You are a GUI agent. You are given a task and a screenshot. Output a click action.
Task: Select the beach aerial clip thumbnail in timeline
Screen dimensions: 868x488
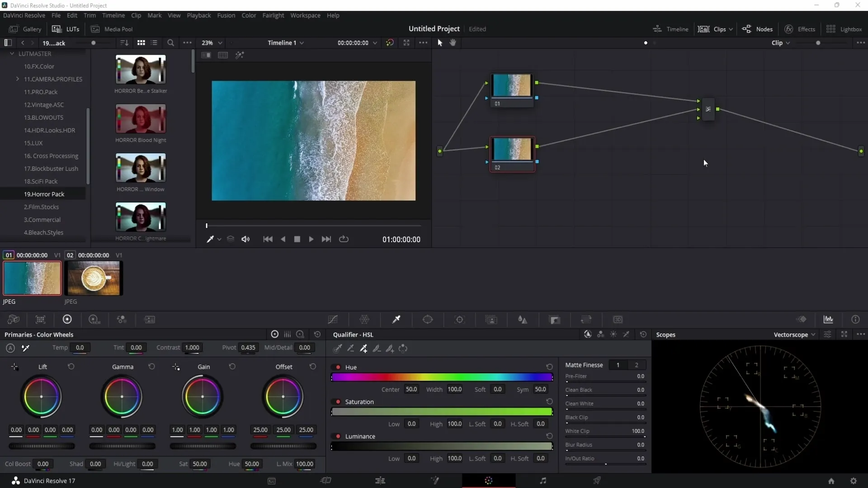[x=32, y=278]
